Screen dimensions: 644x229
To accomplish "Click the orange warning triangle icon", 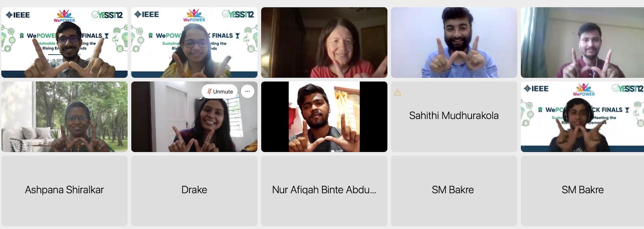I will pos(397,92).
